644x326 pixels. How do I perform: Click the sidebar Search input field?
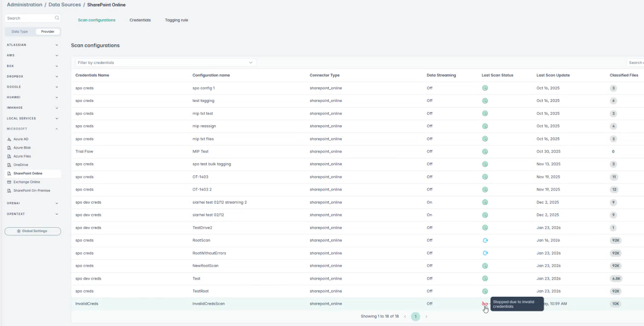tap(29, 18)
